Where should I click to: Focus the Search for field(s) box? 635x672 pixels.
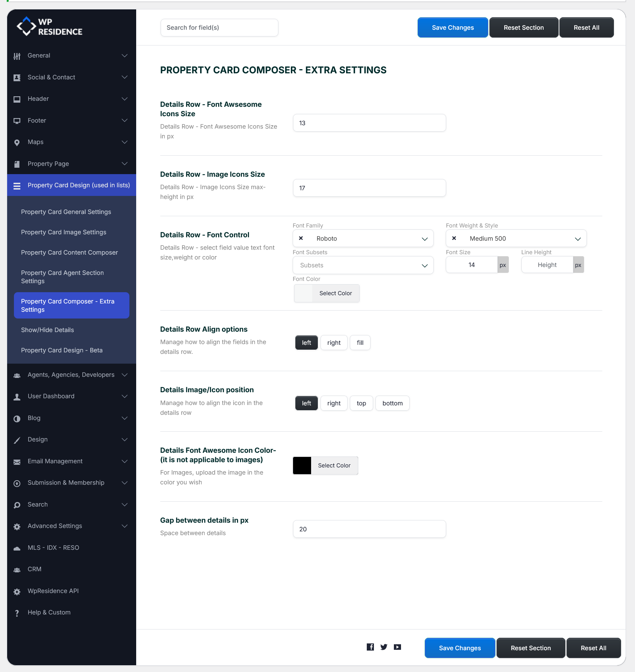219,27
